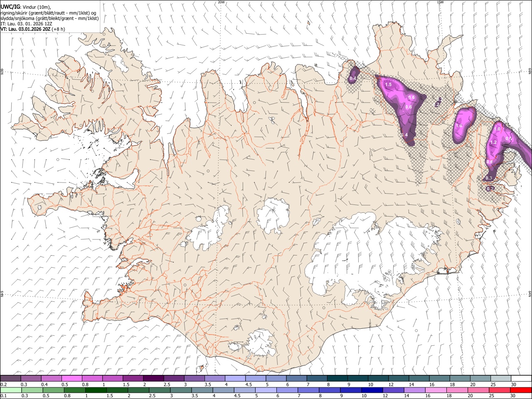The height and width of the screenshot is (399, 532).
Task: Click the 'UWC/IG: Vindur (10m),' title text
Action: (x=26, y=7)
